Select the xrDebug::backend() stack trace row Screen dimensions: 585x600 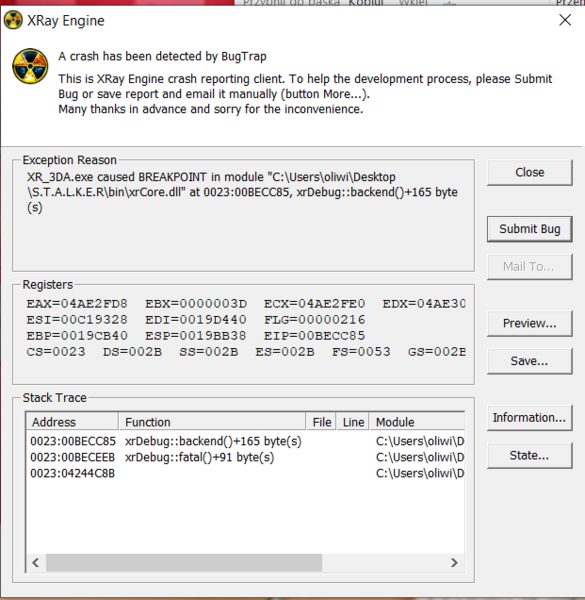pos(246,441)
